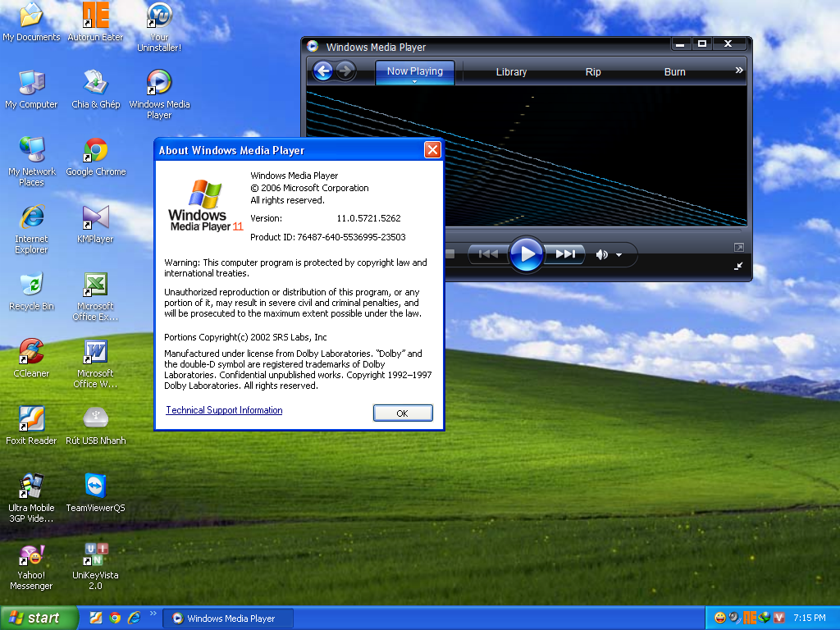Select the Foxit Reader desktop shortcut
The height and width of the screenshot is (630, 840).
pos(31,426)
